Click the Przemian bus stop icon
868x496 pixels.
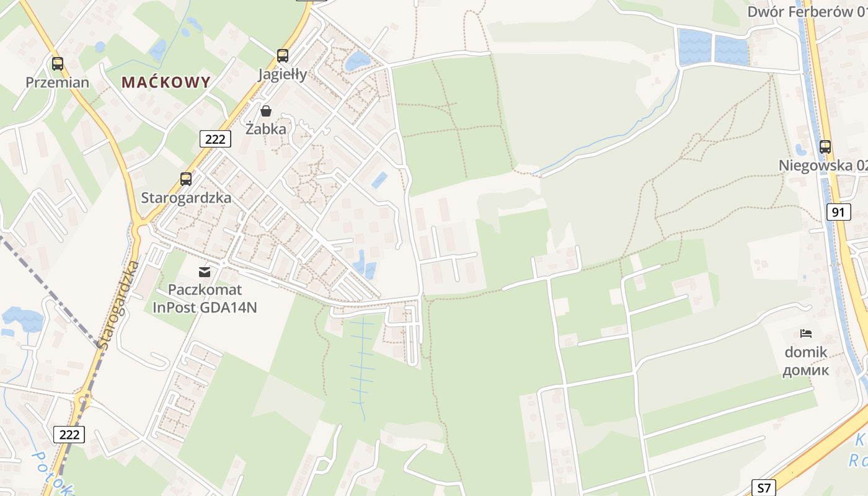(x=58, y=63)
